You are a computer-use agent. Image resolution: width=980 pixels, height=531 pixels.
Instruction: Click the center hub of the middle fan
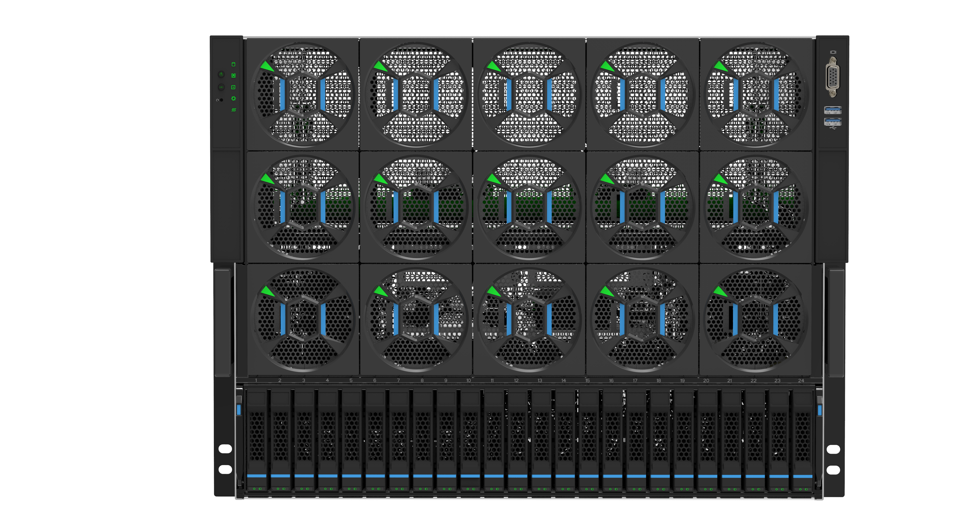tap(529, 207)
